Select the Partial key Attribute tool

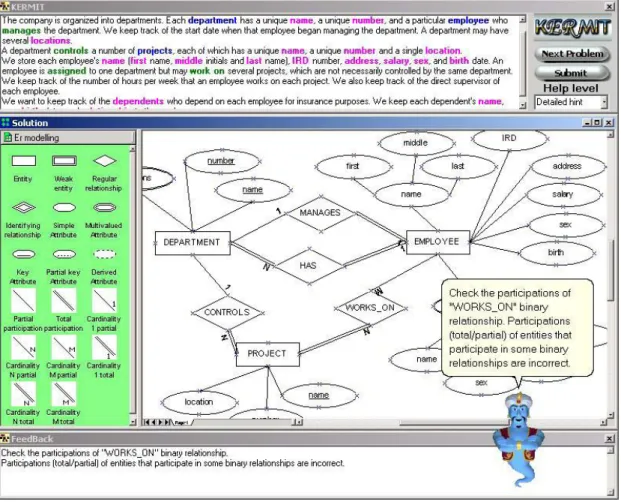point(64,254)
